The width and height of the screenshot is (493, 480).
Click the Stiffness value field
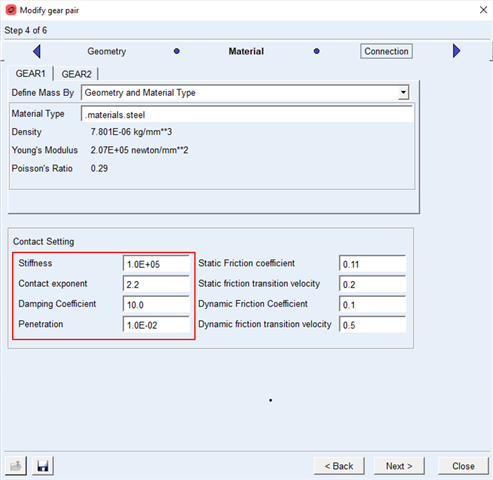pyautogui.click(x=156, y=264)
